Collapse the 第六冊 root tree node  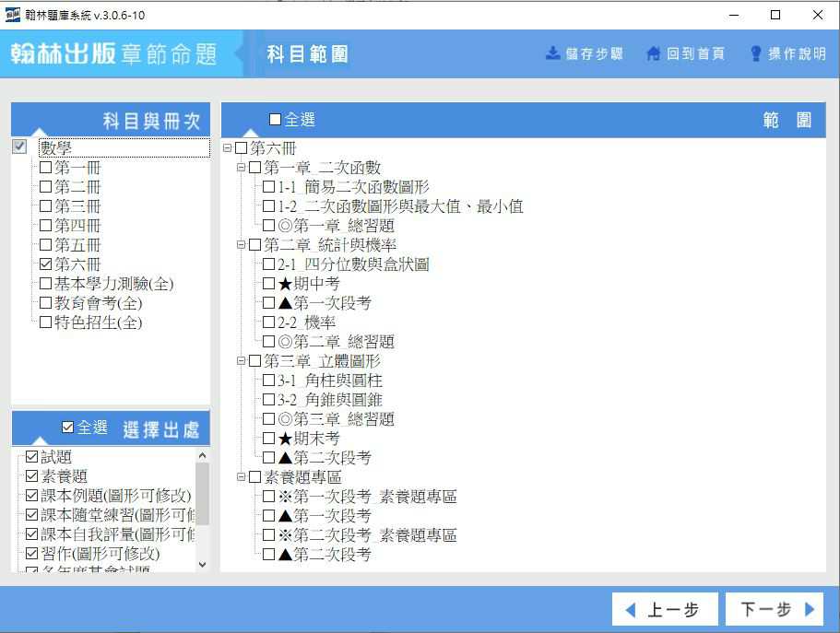point(227,147)
